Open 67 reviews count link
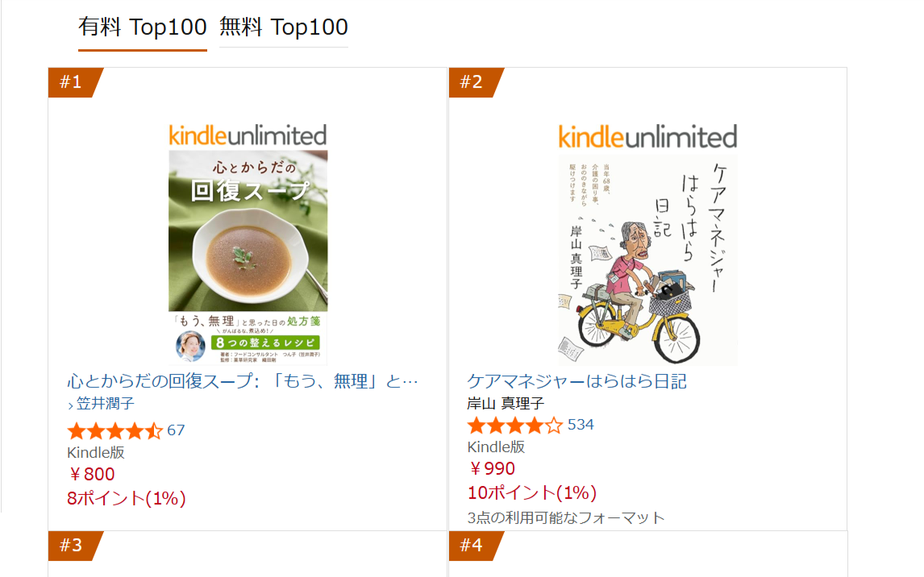Screen dimensions: 924x577 [x=176, y=430]
